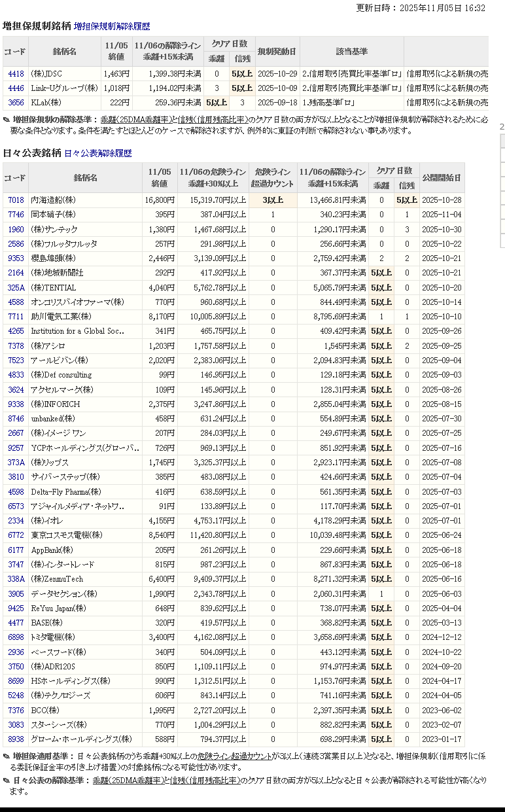Viewport: 505px width, 812px height.
Task: Click the 公開開始日 column header
Action: point(442,178)
